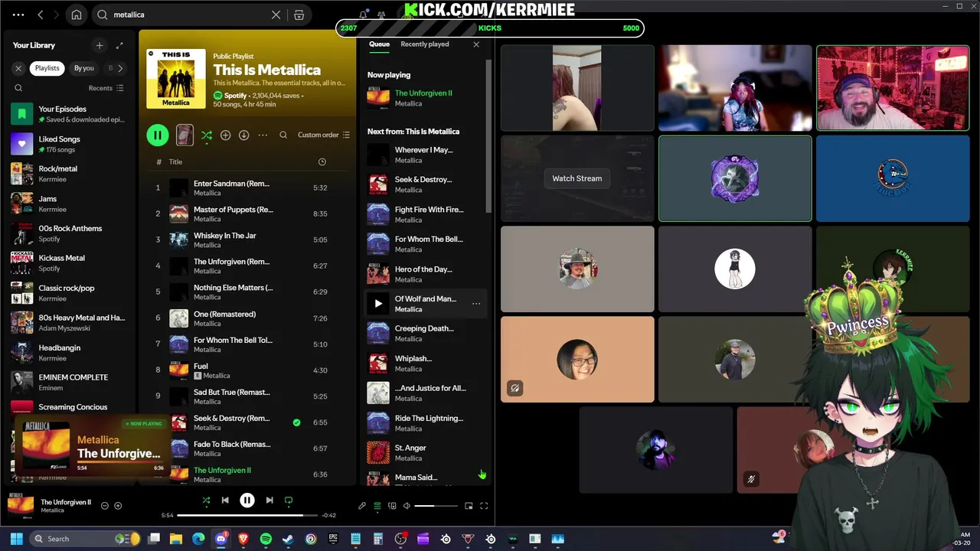Toggle repeat in the player bar
The image size is (980, 551).
pos(289,500)
